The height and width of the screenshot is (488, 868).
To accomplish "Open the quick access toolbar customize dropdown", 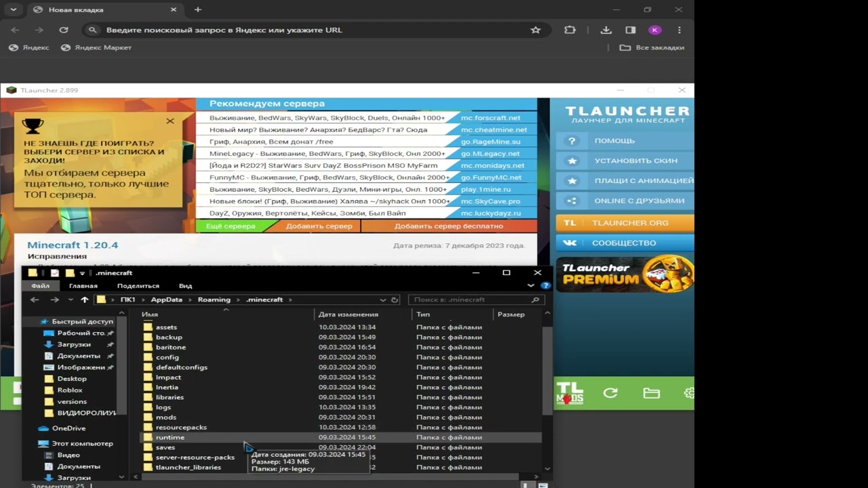I will point(83,273).
